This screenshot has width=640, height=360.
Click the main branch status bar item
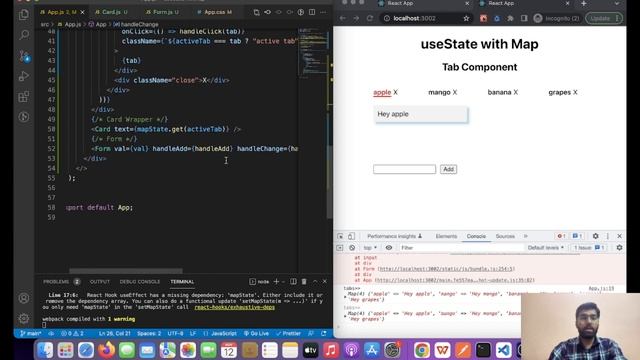tap(31, 333)
